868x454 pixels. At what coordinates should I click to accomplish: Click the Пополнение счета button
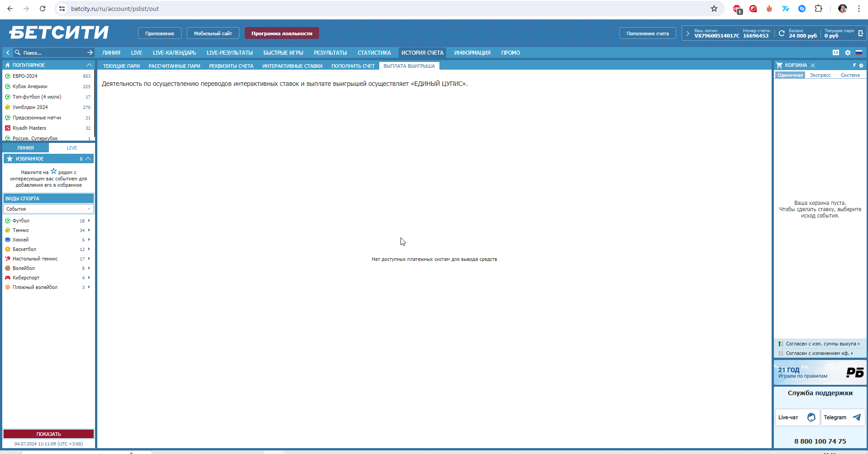tap(647, 33)
